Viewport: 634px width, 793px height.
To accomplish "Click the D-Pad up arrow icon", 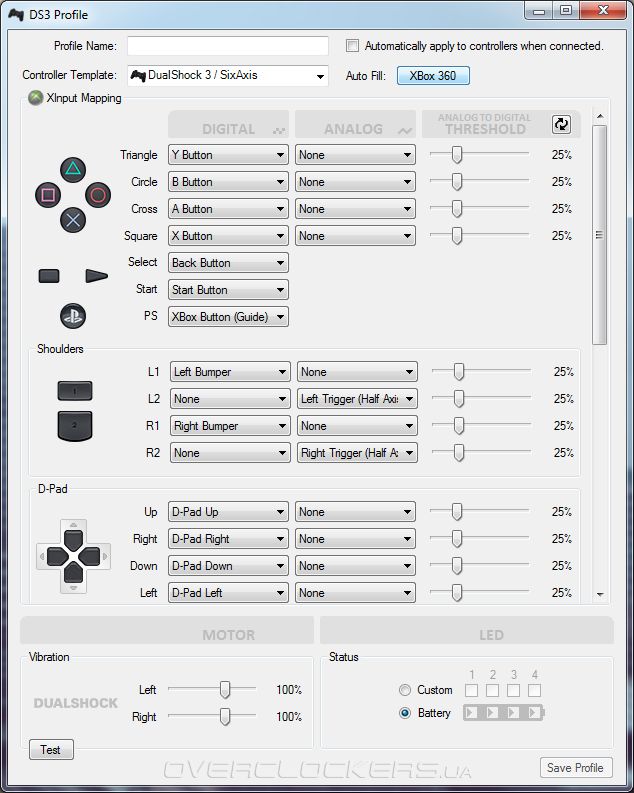I will tap(73, 539).
